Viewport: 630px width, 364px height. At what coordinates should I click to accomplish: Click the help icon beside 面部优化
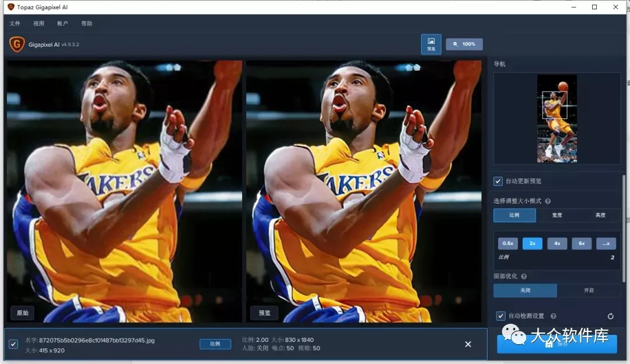(x=523, y=276)
